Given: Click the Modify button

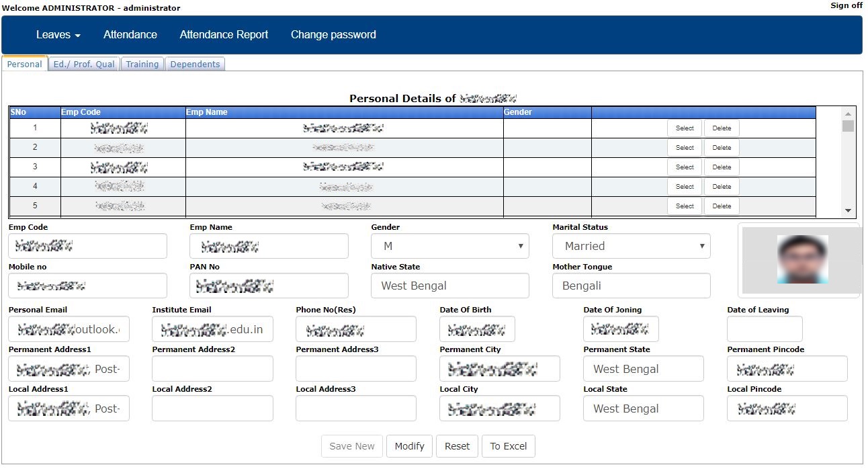Looking at the screenshot, I should tap(409, 445).
